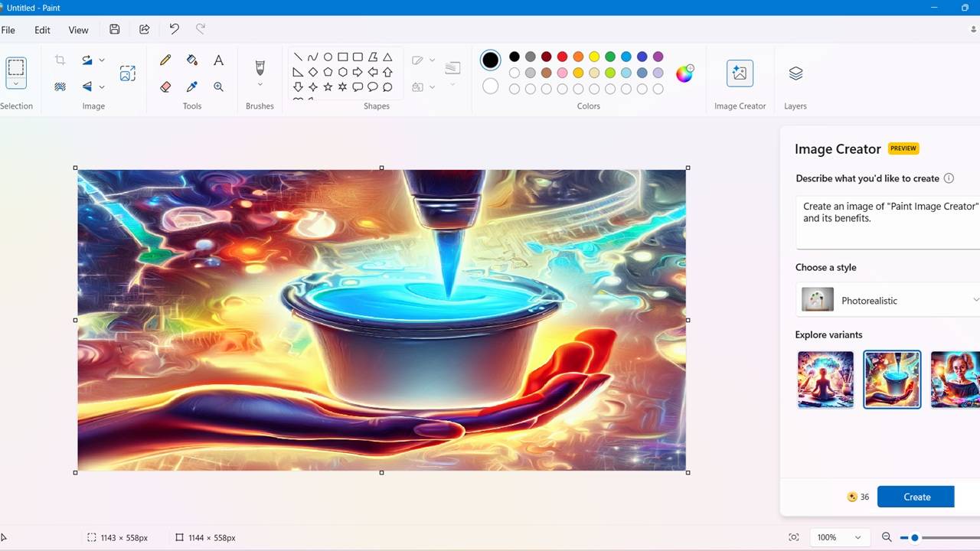Select the Magnifier tool
Viewport: 980px width, 551px height.
coord(218,86)
